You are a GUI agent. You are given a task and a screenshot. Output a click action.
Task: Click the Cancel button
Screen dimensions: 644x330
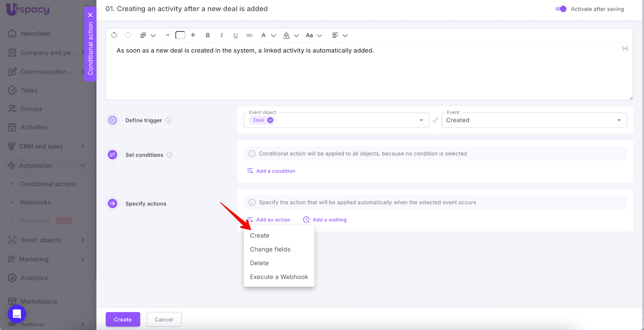[164, 320]
